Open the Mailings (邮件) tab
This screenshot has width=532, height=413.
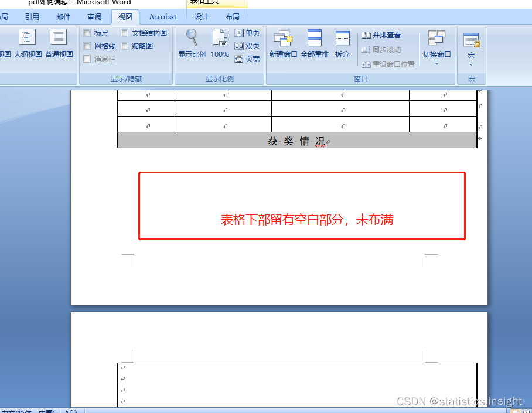(63, 16)
